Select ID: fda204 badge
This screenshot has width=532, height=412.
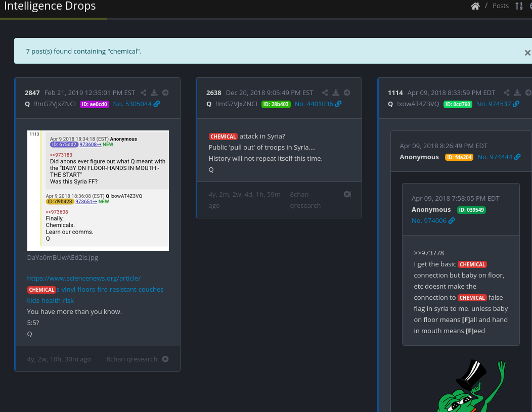459,157
